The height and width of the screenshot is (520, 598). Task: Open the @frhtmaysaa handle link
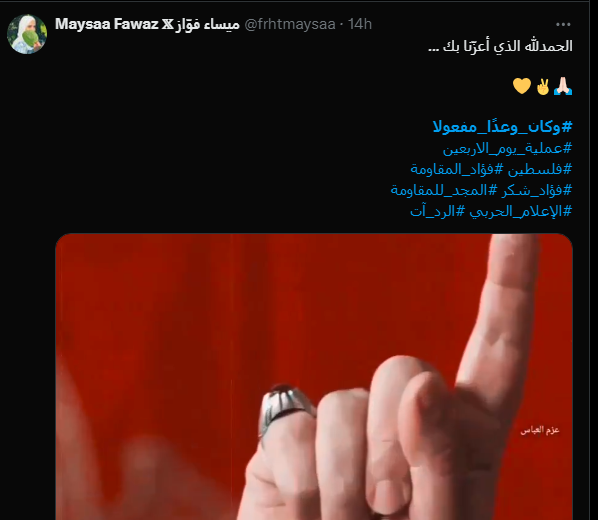pyautogui.click(x=289, y=24)
